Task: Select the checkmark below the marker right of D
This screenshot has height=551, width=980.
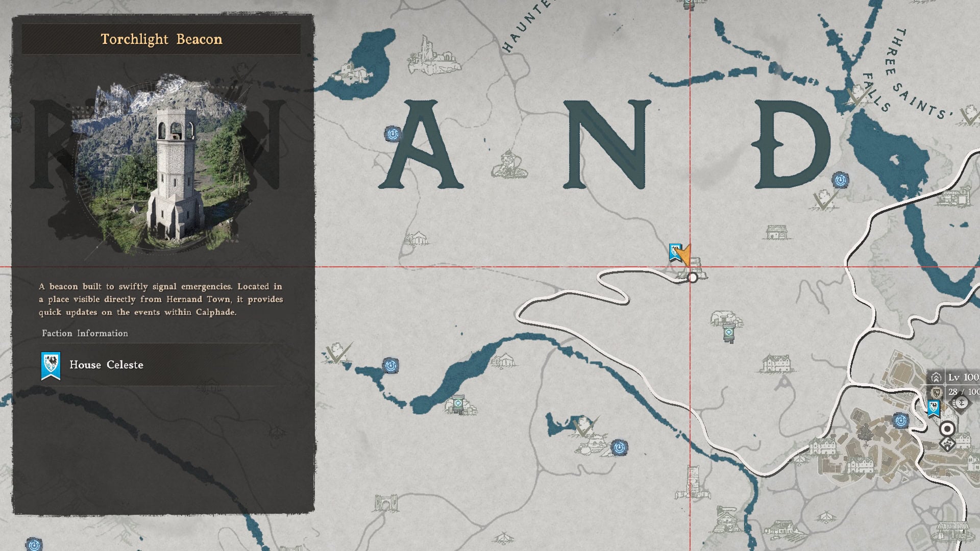Action: click(824, 200)
